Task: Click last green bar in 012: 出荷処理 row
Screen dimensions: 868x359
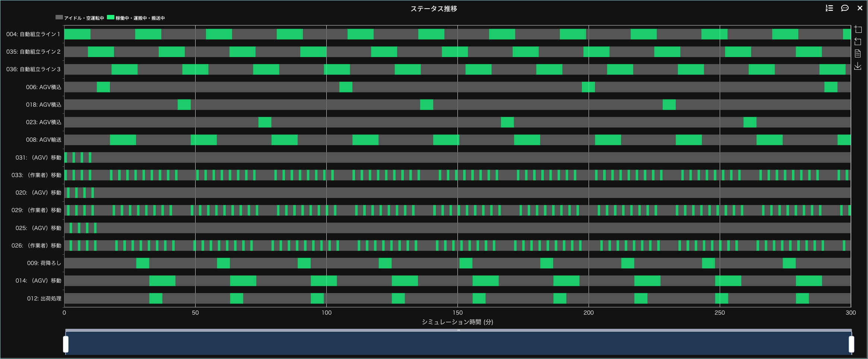Action: click(802, 299)
